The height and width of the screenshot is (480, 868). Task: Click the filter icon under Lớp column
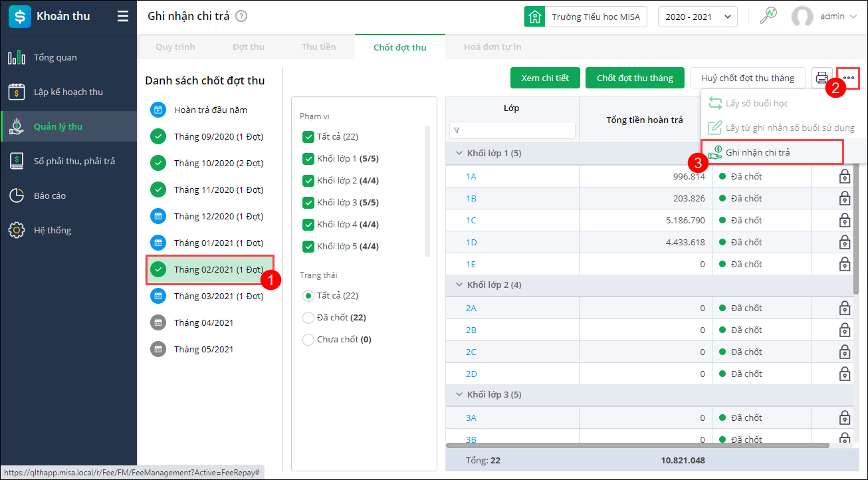457,130
